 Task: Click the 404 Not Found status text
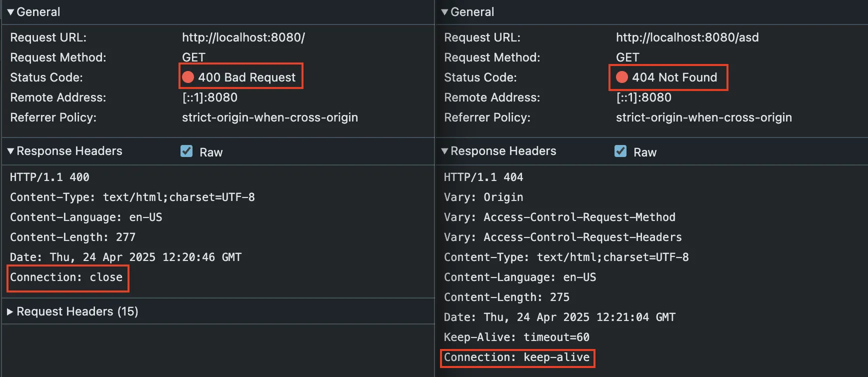click(674, 77)
